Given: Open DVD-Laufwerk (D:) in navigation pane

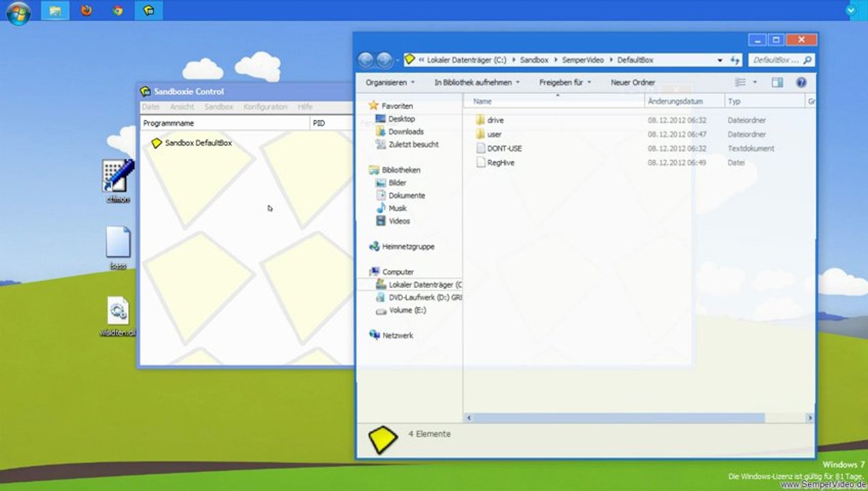Looking at the screenshot, I should pyautogui.click(x=419, y=297).
